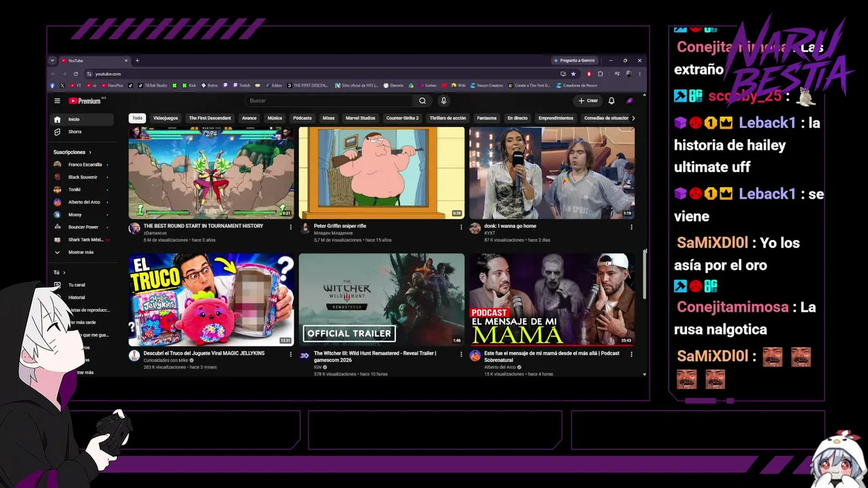Screen dimensions: 868x488
Task: Open the Toniki subscription
Action: click(x=83, y=190)
